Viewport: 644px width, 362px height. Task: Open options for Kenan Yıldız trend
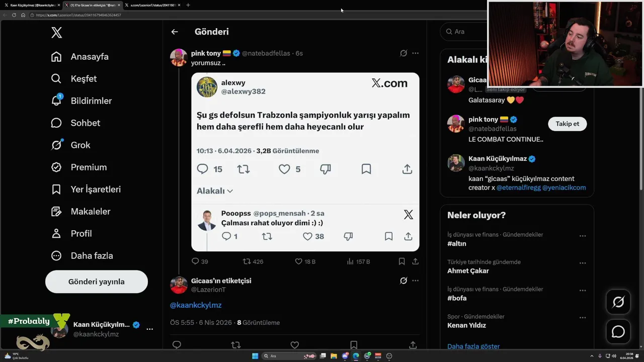(583, 318)
